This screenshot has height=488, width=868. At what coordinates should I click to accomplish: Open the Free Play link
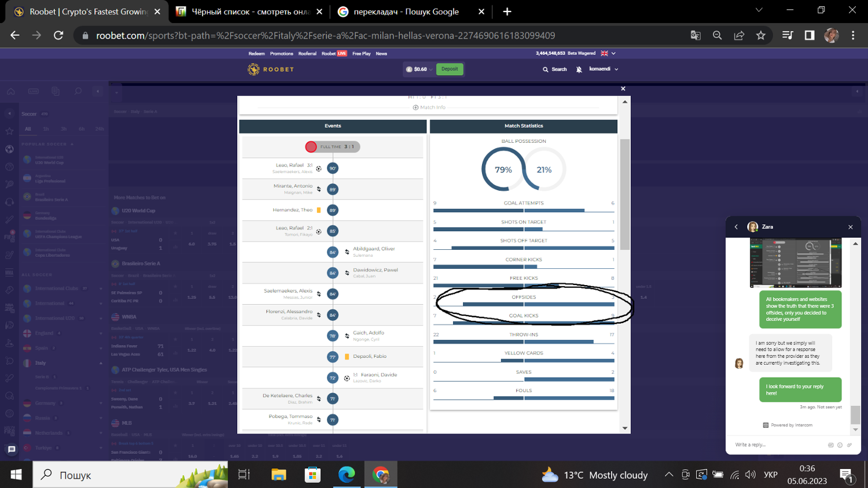(x=361, y=54)
